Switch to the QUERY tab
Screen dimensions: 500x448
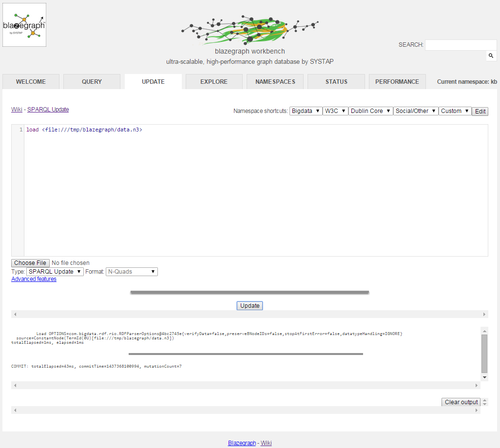tap(92, 82)
